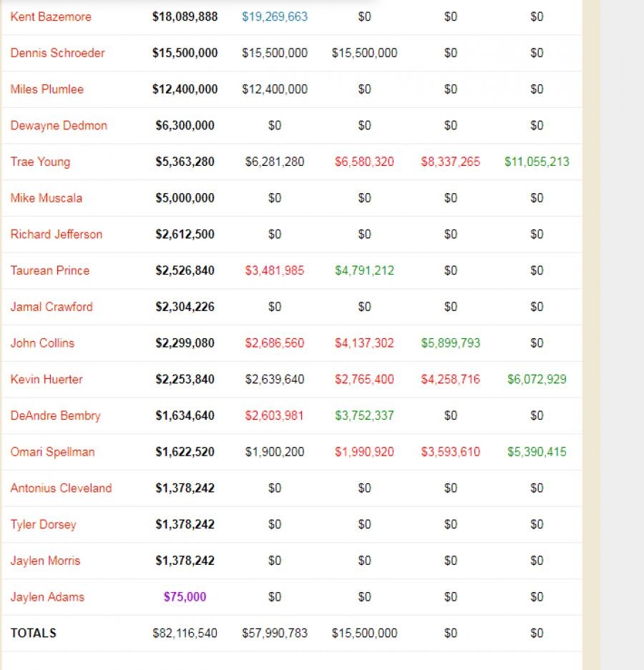Image resolution: width=644 pixels, height=670 pixels.
Task: Click the Omari Spellman name
Action: (x=52, y=452)
